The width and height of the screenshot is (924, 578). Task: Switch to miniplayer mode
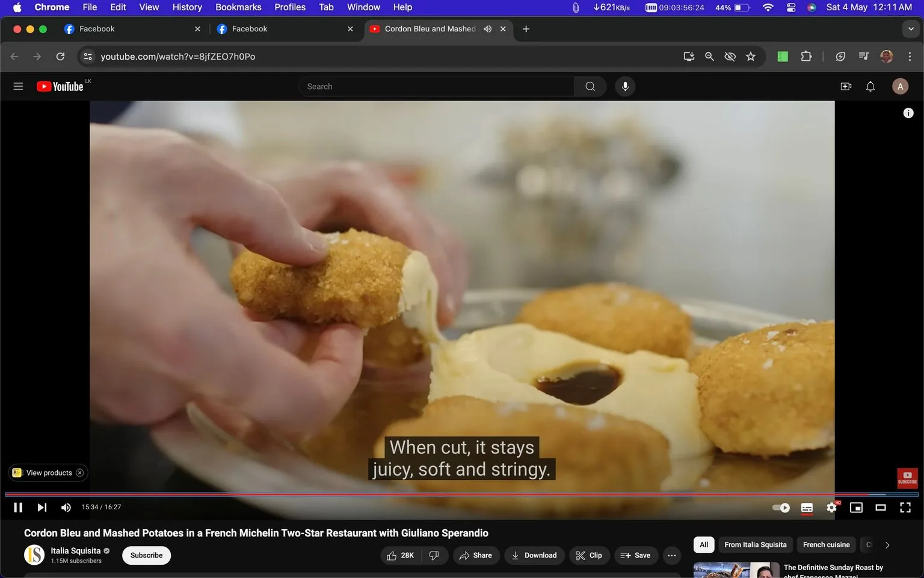(856, 507)
